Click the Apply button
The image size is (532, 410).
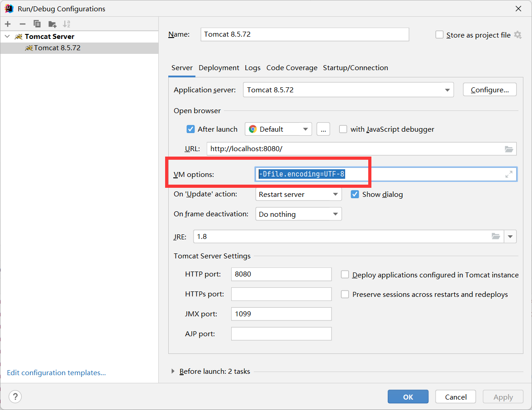(503, 397)
